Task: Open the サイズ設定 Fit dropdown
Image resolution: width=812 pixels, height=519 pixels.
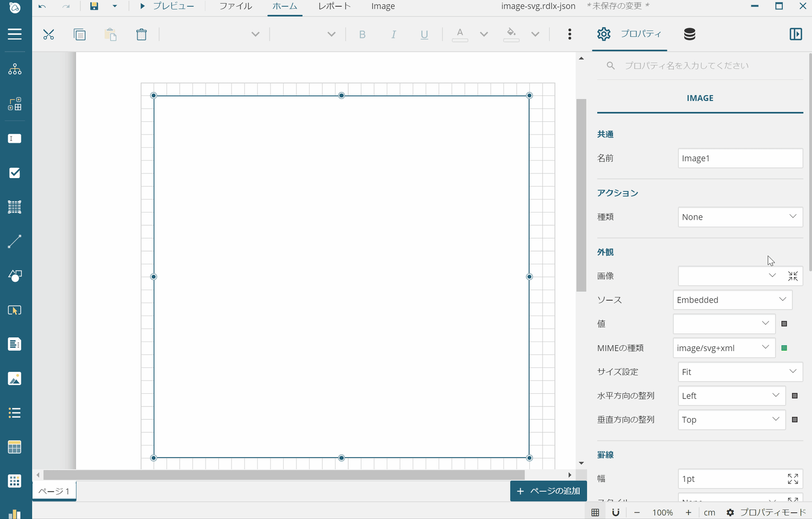Action: tap(740, 372)
